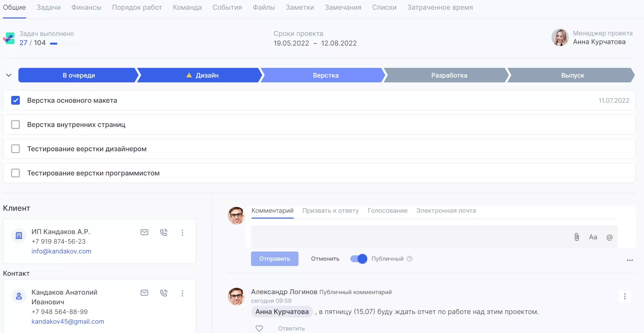Switch to the Финансы tab
The width and height of the screenshot is (644, 333).
pos(86,8)
